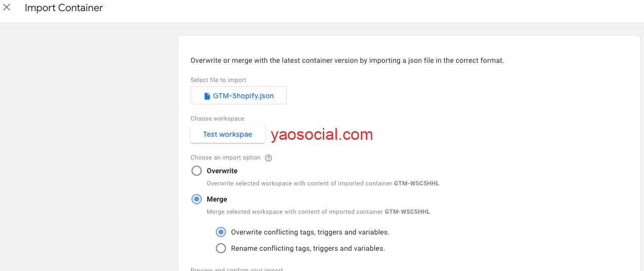Click the file icon beside GTM-Shopify.json
The height and width of the screenshot is (271, 644).
(207, 96)
